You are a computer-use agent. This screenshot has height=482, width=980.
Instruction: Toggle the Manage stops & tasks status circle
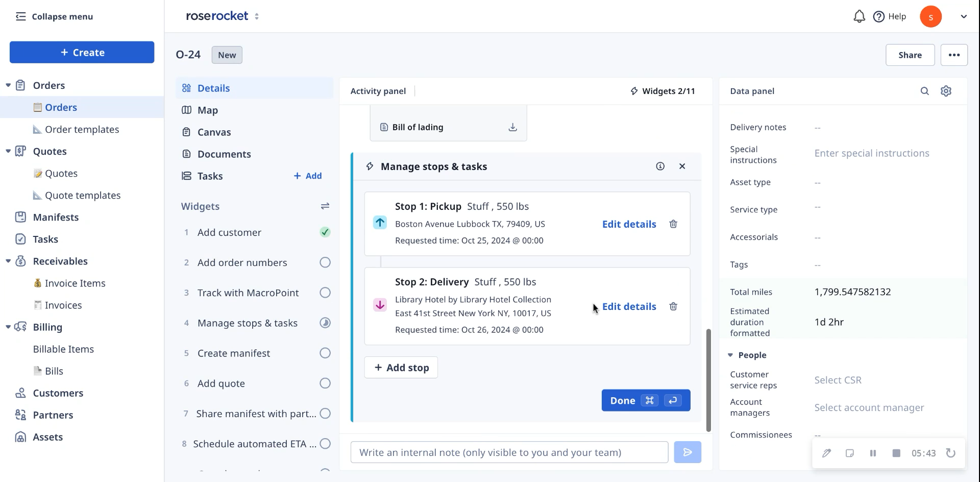(325, 323)
